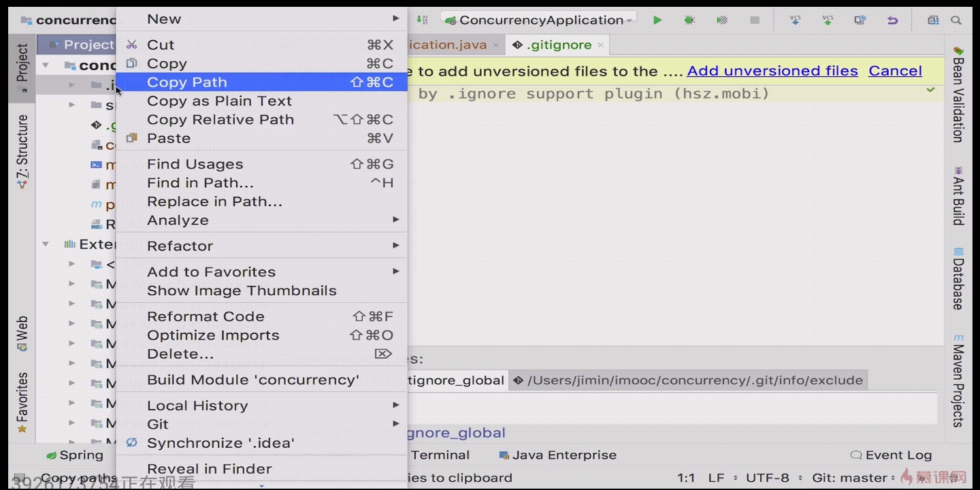Click the grey Stop square icon
The height and width of the screenshot is (490, 980).
755,20
